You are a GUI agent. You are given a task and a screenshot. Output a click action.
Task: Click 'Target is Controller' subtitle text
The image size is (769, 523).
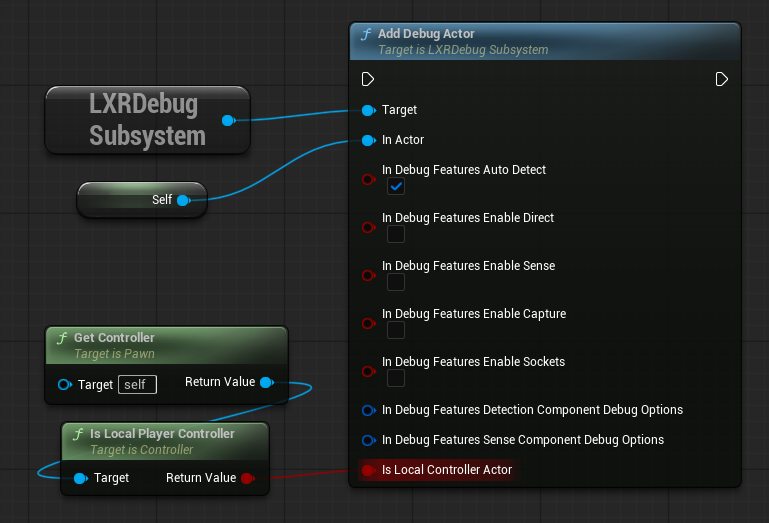point(142,450)
